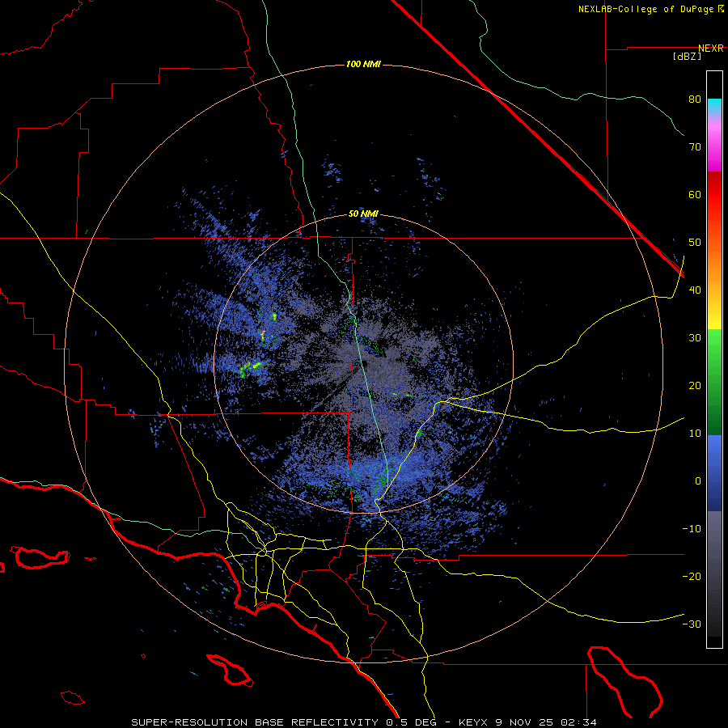This screenshot has width=728, height=728.
Task: Select the 100 NMI range ring label
Action: click(363, 64)
